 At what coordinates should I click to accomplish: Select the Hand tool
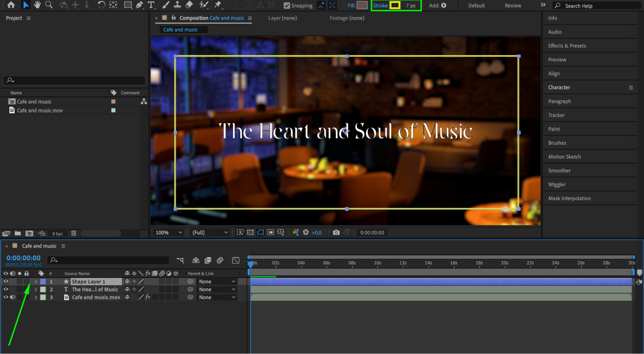37,5
